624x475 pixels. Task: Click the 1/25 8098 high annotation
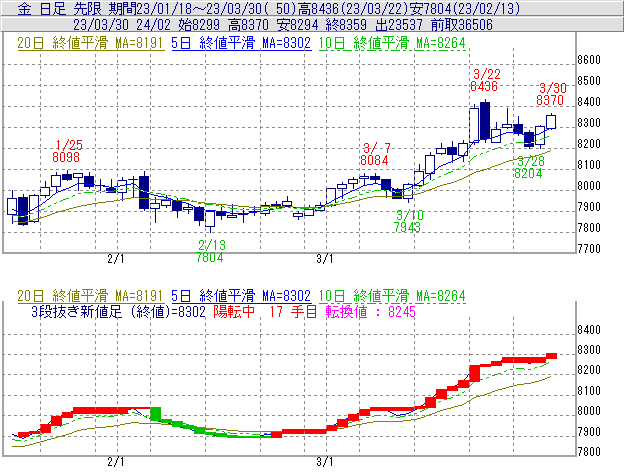[66, 151]
